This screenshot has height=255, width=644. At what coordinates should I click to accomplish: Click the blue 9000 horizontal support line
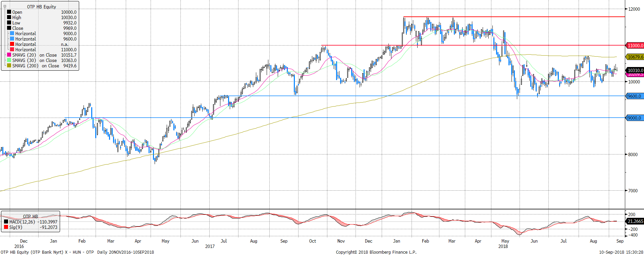pyautogui.click(x=345, y=118)
